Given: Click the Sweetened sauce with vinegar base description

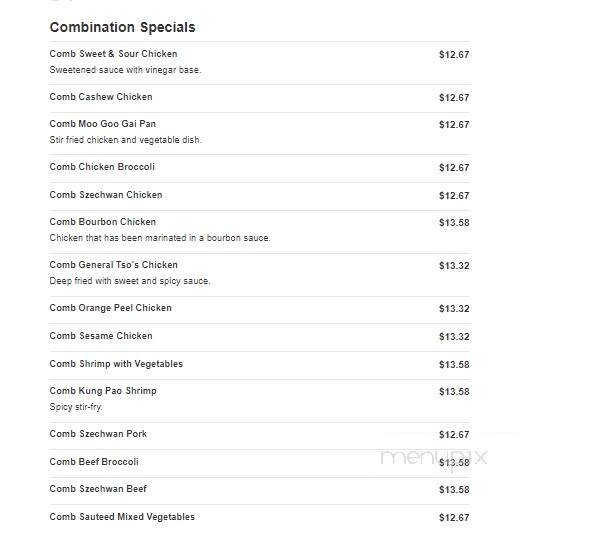Looking at the screenshot, I should (x=125, y=70).
